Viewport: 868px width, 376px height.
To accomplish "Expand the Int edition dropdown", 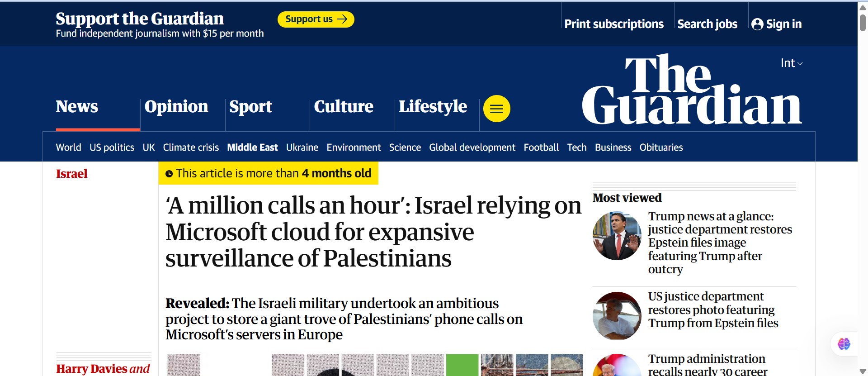I will (791, 63).
